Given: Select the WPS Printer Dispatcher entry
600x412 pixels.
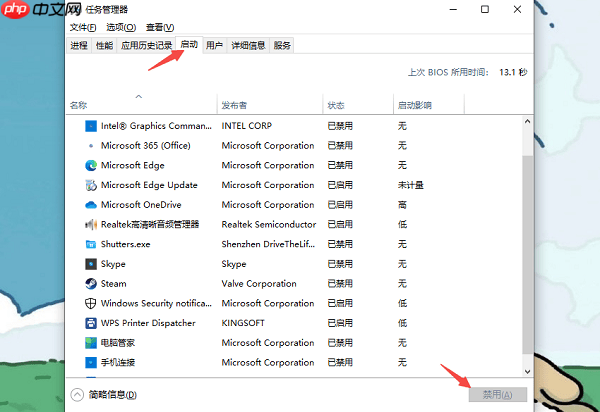Looking at the screenshot, I should tap(148, 323).
